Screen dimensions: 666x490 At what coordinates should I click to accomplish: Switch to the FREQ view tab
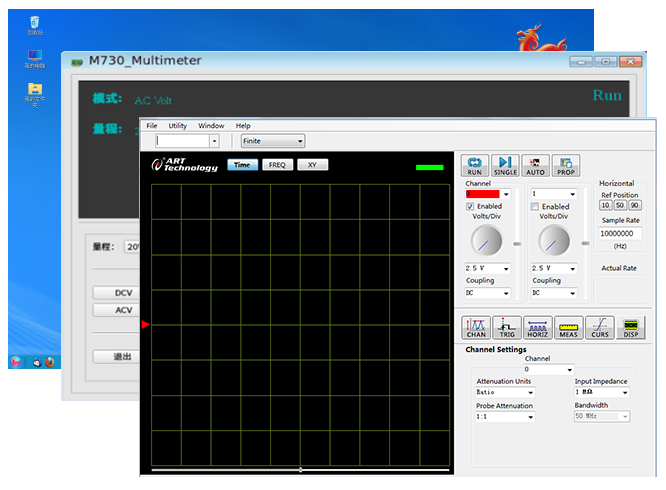277,165
